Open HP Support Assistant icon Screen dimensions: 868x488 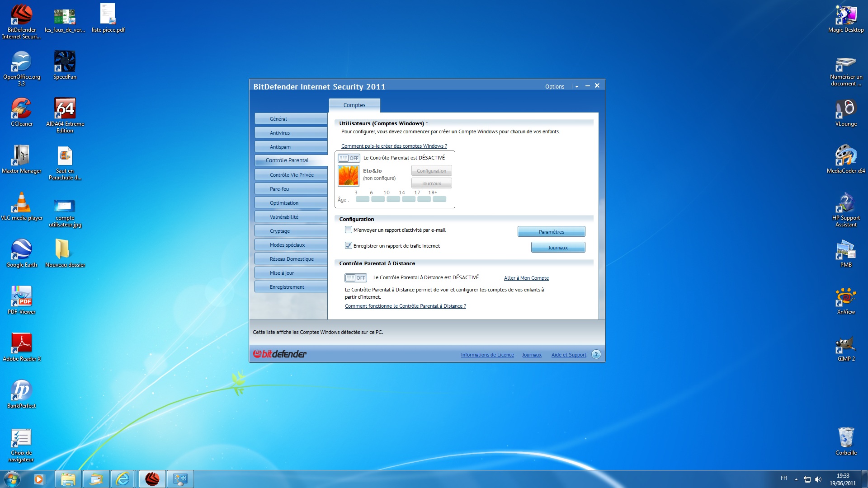846,209
